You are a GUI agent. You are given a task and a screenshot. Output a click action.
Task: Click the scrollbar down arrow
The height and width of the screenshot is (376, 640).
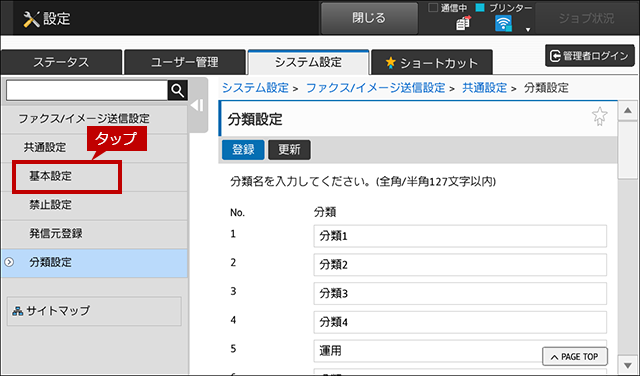628,364
